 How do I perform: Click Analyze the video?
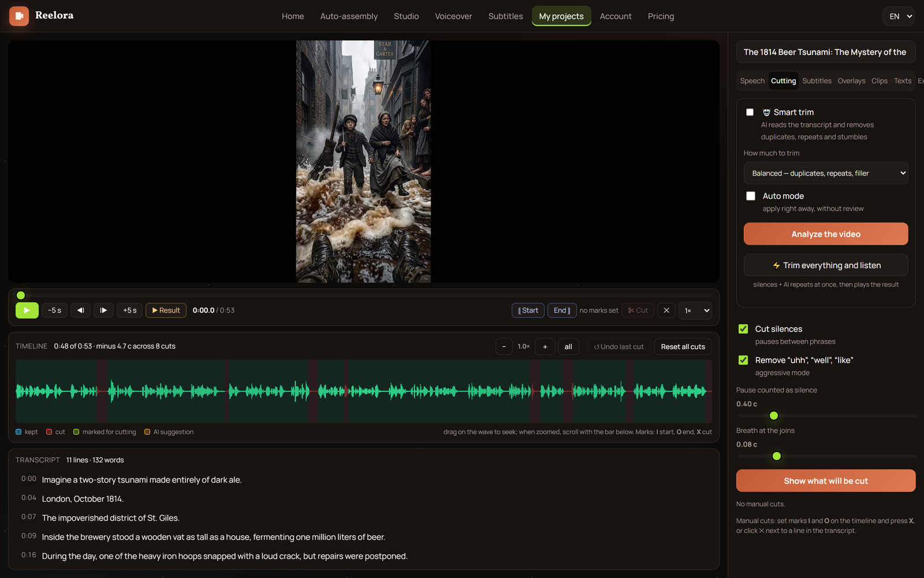[826, 234]
